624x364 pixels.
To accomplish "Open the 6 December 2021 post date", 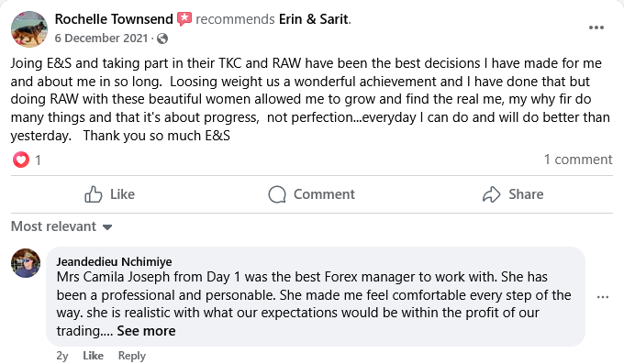I will (x=101, y=39).
